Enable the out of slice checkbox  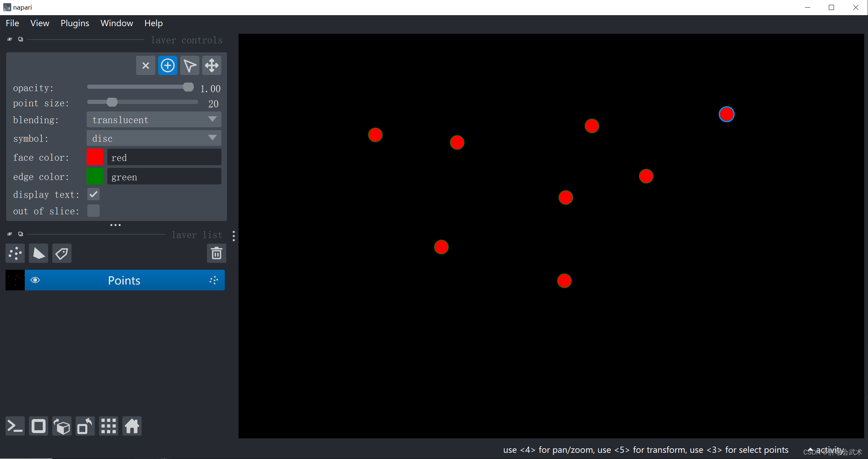(x=94, y=211)
